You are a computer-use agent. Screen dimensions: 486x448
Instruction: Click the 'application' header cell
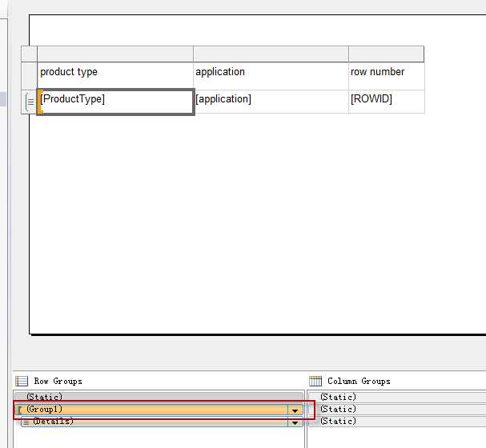point(271,76)
